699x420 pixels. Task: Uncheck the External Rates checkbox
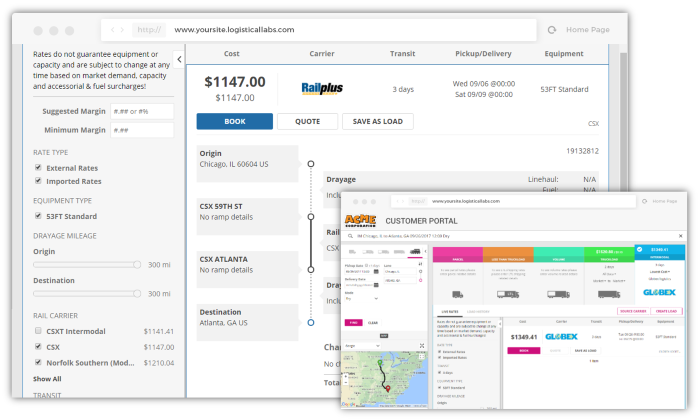coord(38,168)
